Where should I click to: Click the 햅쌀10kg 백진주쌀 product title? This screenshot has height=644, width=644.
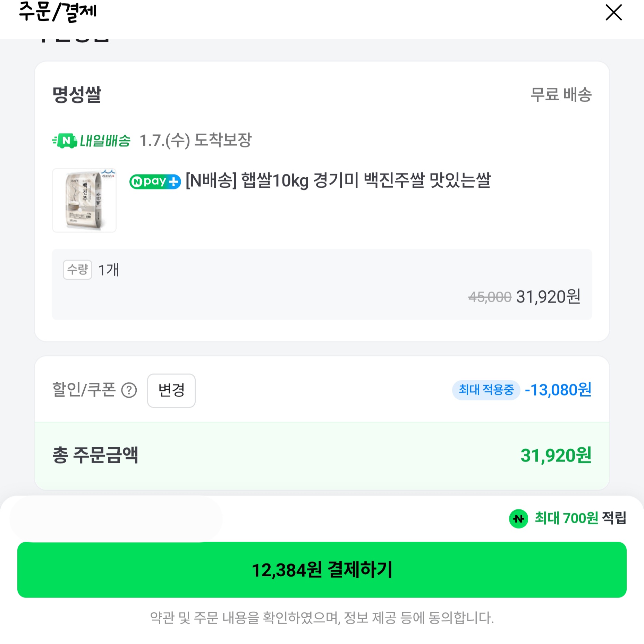[x=338, y=180]
